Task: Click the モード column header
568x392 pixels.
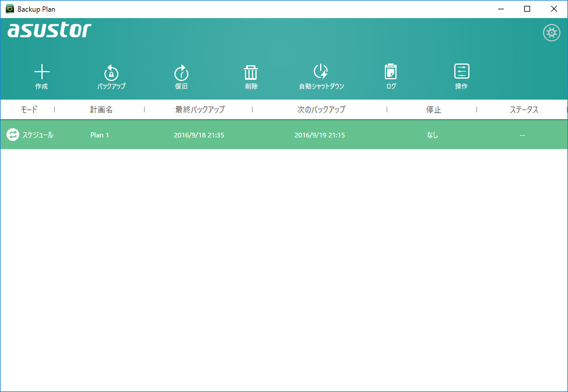Action: pyautogui.click(x=29, y=110)
